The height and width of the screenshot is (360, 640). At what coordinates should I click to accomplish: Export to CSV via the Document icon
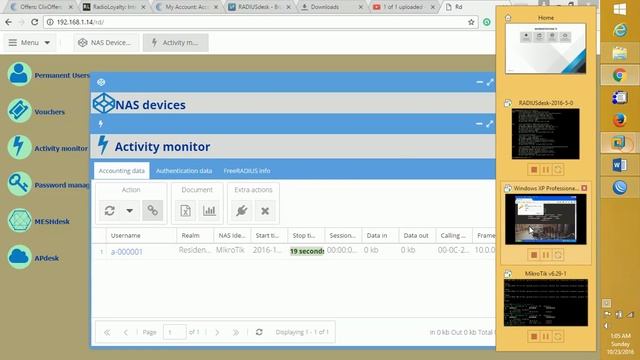(x=186, y=211)
